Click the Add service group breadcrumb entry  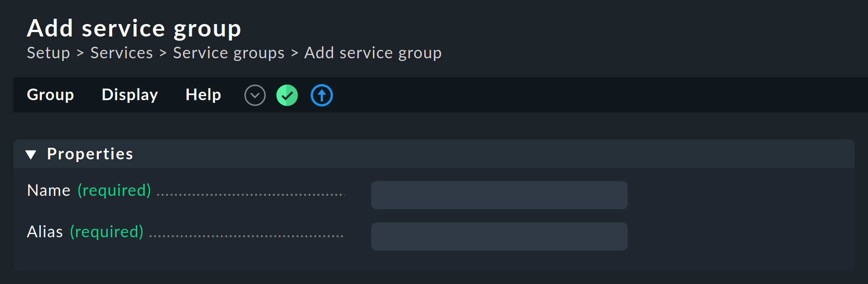[x=373, y=53]
